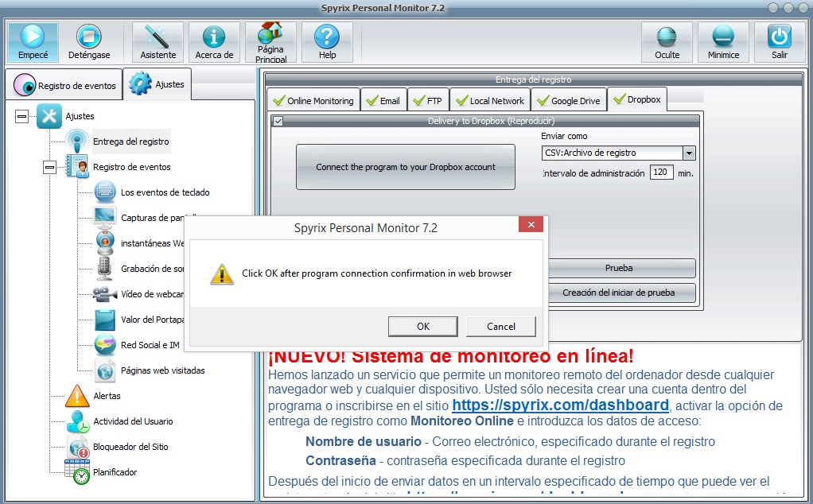Open the Acerca de info dialog
The height and width of the screenshot is (504, 813).
pyautogui.click(x=214, y=42)
